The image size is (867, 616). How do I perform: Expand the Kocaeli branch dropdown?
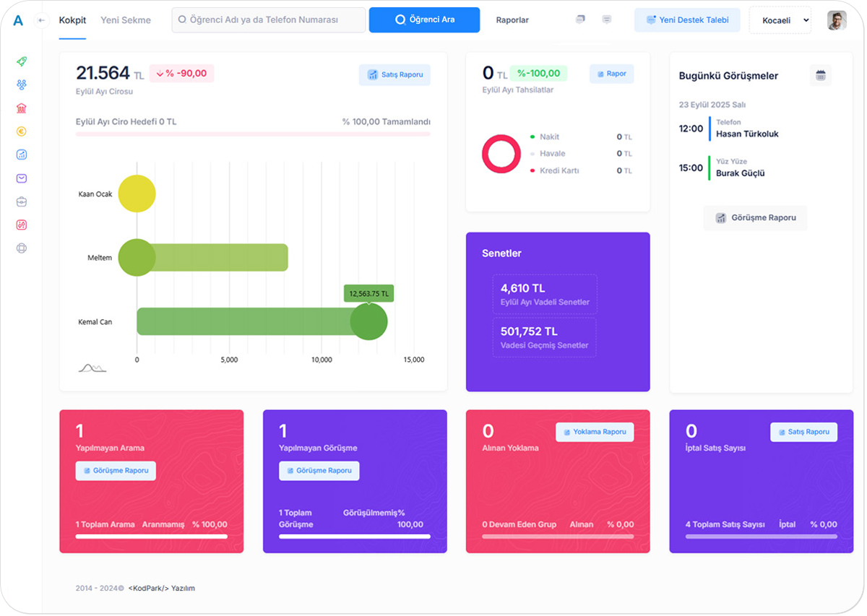tap(780, 20)
